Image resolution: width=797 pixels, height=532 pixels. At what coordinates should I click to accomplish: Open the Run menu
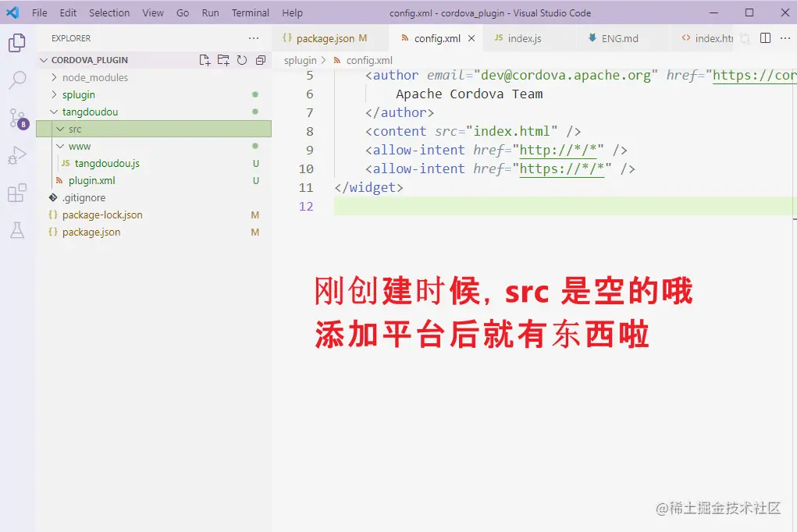click(x=211, y=12)
